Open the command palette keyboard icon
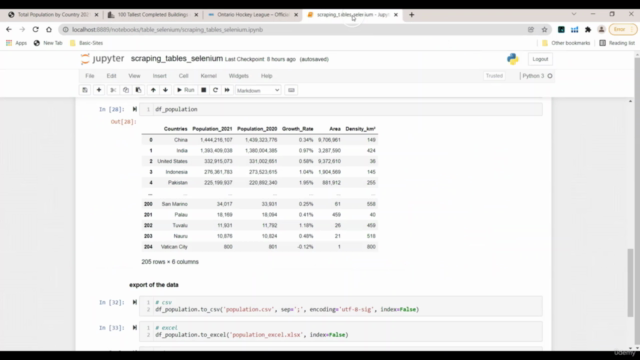The width and height of the screenshot is (640, 360). (291, 90)
